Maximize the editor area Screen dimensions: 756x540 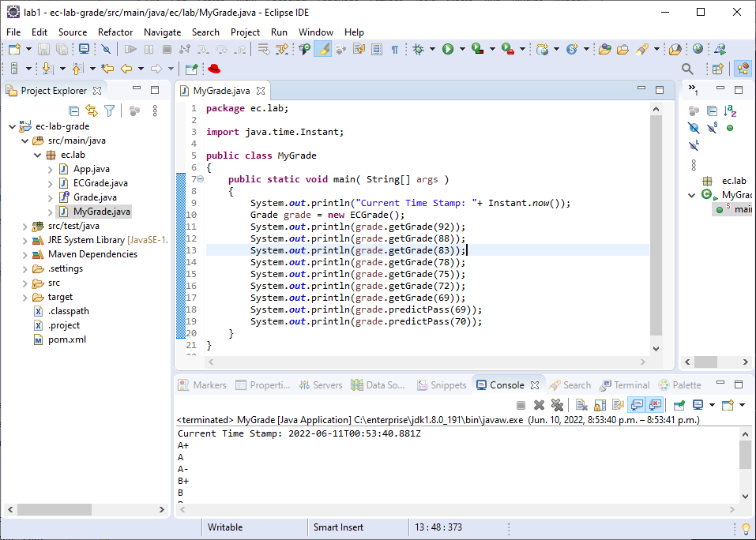(660, 89)
